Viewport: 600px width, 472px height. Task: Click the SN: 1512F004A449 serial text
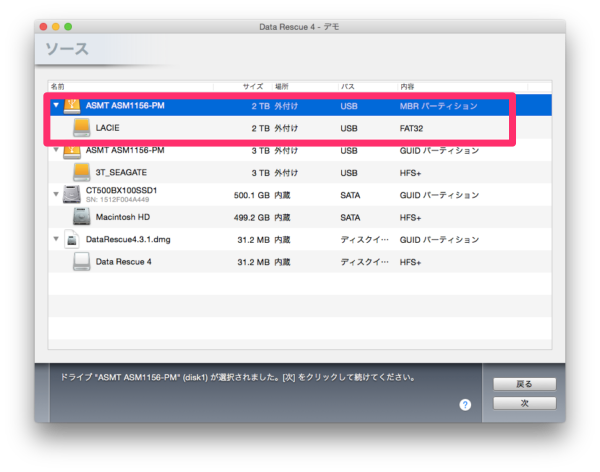click(x=117, y=199)
